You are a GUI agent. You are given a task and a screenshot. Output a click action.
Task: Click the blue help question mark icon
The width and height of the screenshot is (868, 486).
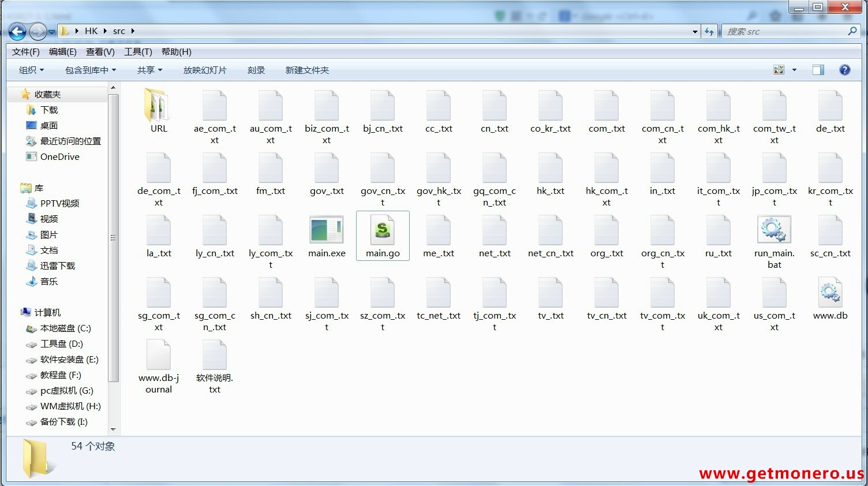click(x=844, y=70)
